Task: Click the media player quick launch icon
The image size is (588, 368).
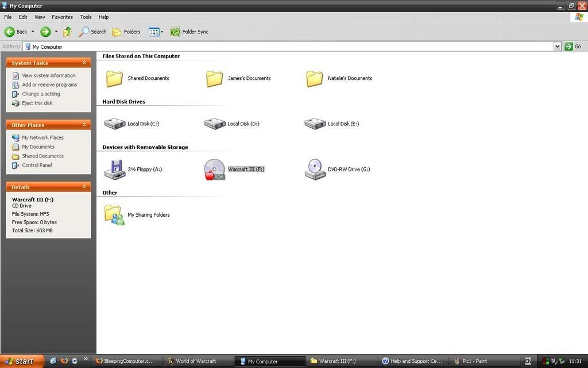Action: [75, 361]
